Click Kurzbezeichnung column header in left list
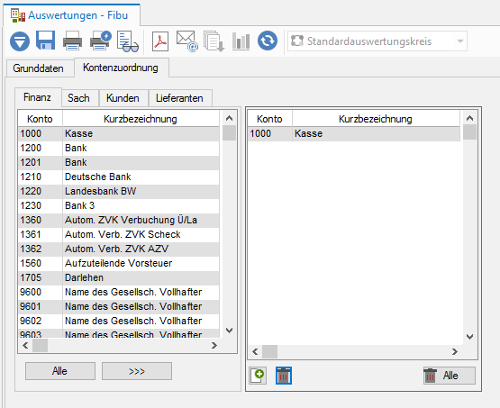 coord(140,119)
